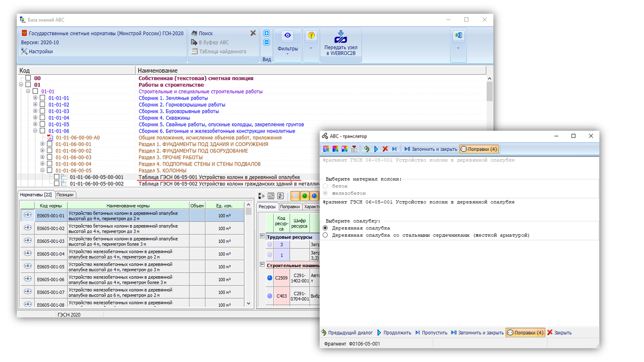Check the box for 01-01-01 Земляные работы
This screenshot has height=362, width=644.
(x=43, y=98)
